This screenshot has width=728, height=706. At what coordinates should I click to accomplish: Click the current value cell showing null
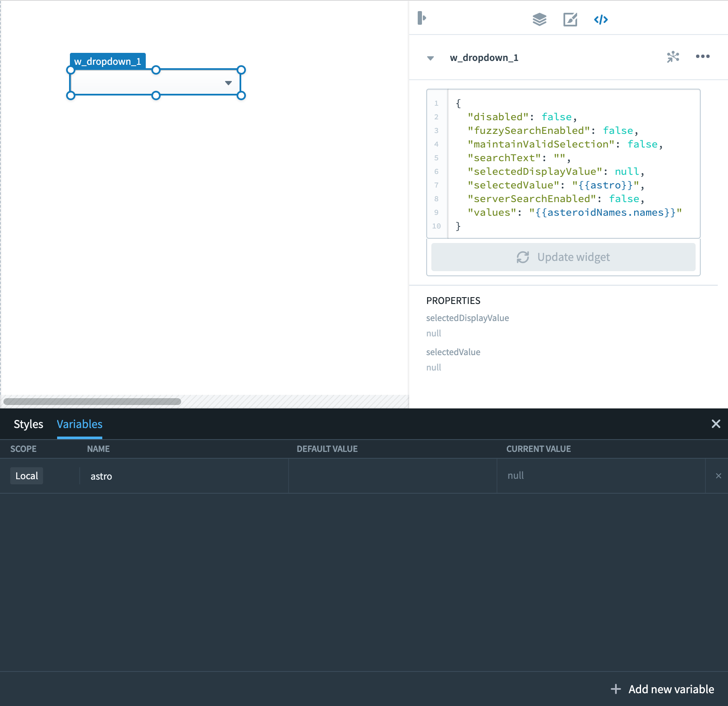click(601, 476)
